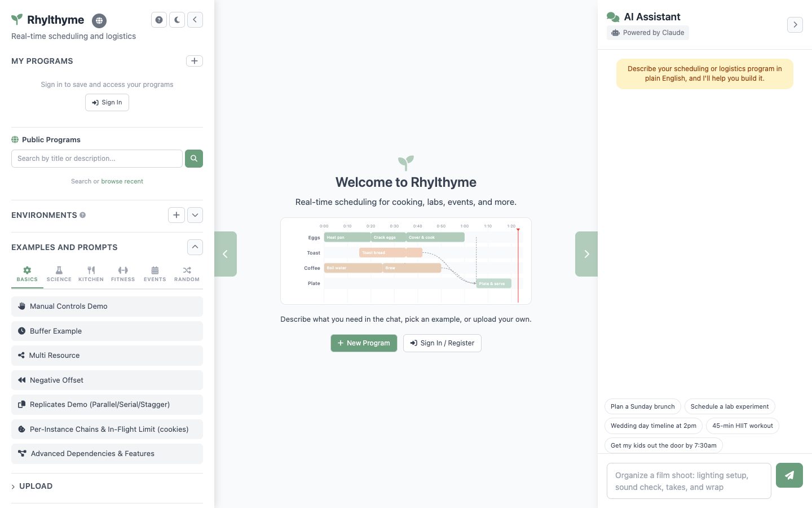Click the right carousel arrow

click(x=586, y=254)
